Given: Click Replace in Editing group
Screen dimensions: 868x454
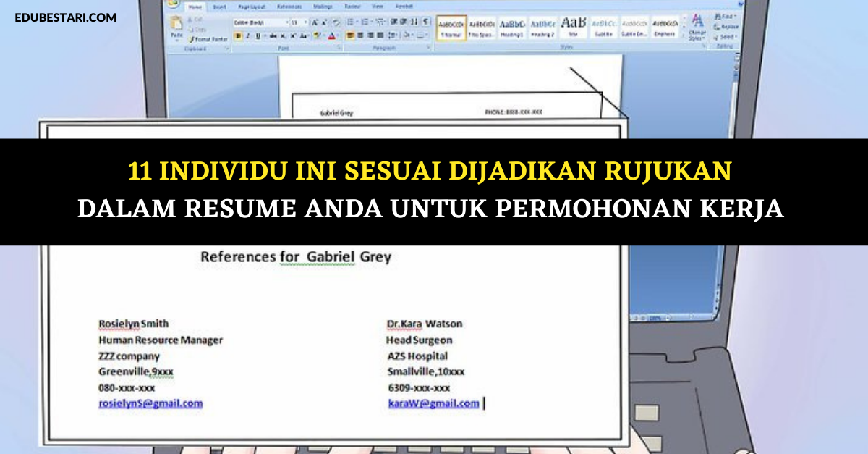Looking at the screenshot, I should point(726,27).
